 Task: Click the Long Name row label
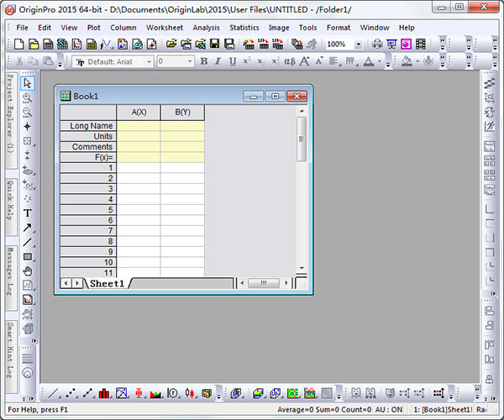click(88, 126)
